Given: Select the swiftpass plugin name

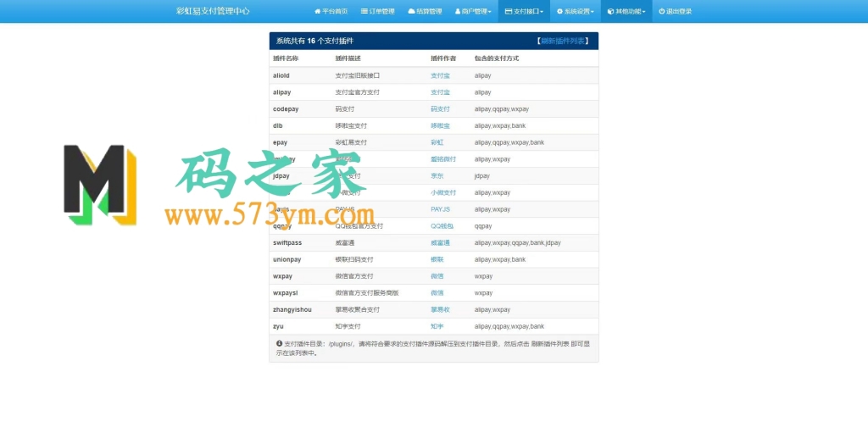Looking at the screenshot, I should (x=287, y=243).
